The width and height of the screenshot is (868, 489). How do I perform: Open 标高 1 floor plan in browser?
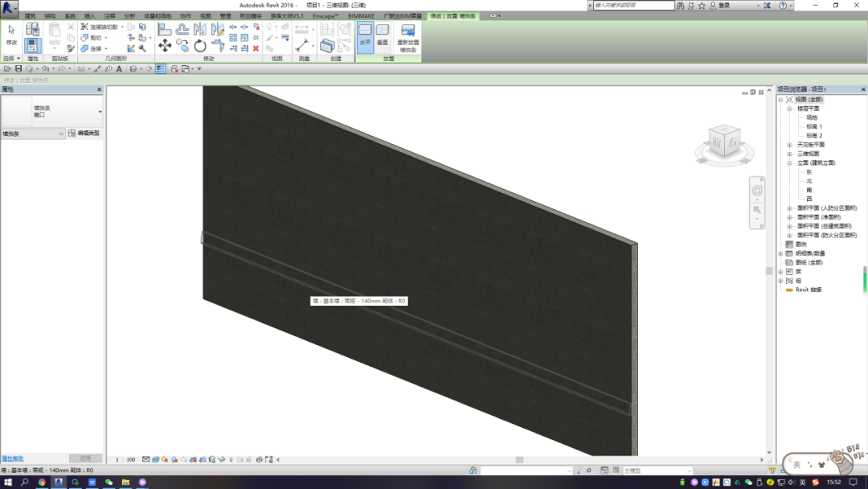coord(814,127)
